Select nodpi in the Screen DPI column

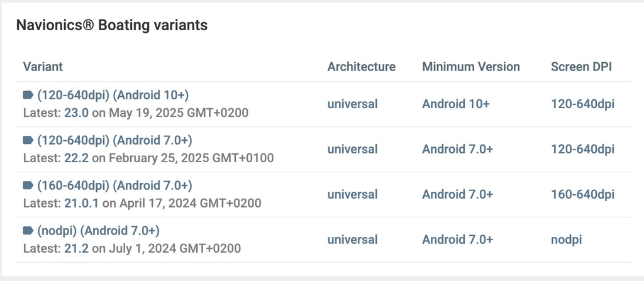[567, 240]
